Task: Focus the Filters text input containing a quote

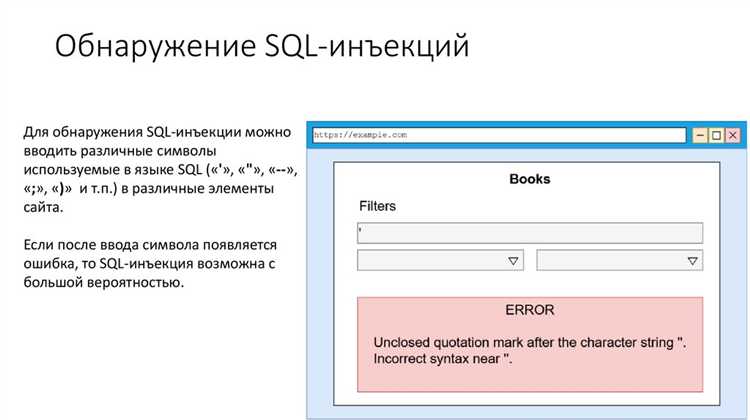Action: (x=529, y=233)
